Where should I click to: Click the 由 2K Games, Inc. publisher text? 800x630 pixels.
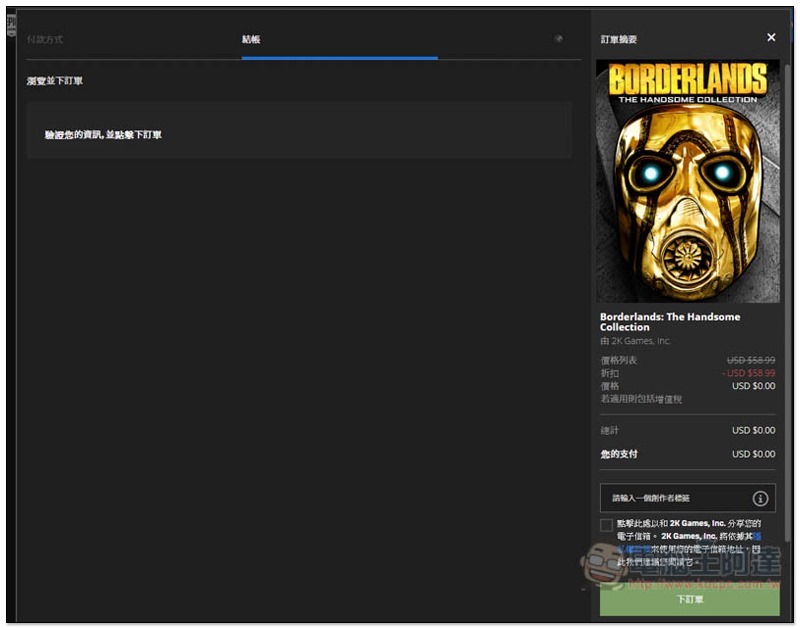635,341
